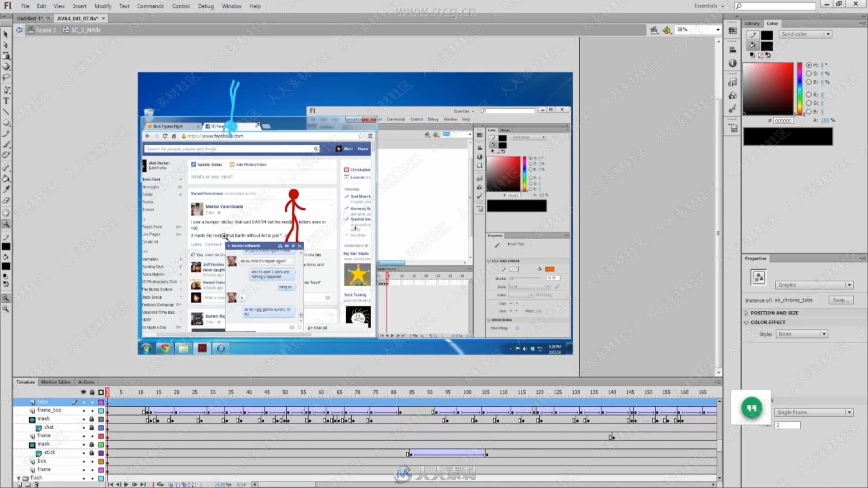This screenshot has height=488, width=868.
Task: Open the Commands menu
Action: click(150, 6)
